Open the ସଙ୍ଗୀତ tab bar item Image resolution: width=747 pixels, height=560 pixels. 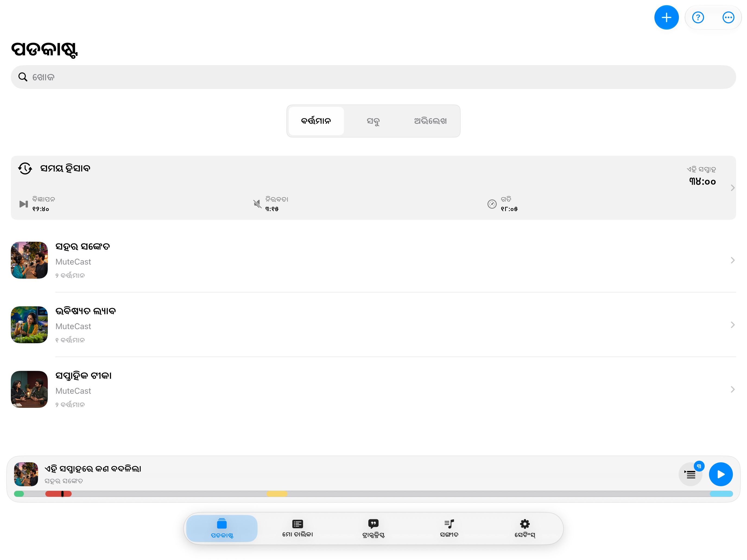tap(449, 528)
